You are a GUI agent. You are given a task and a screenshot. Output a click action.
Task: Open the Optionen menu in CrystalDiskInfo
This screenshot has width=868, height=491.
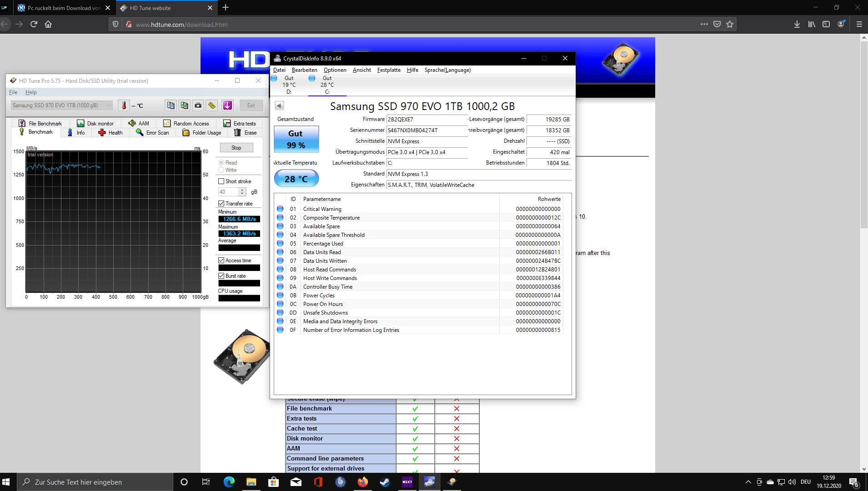pyautogui.click(x=335, y=70)
